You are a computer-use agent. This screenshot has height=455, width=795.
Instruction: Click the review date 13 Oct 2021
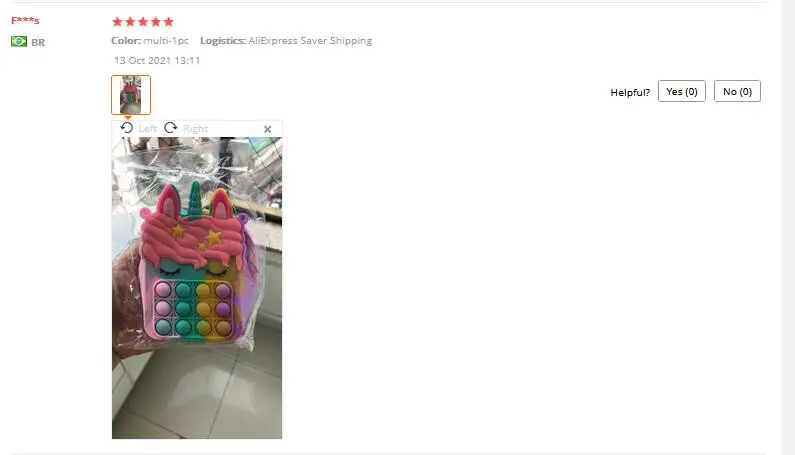(x=142, y=60)
